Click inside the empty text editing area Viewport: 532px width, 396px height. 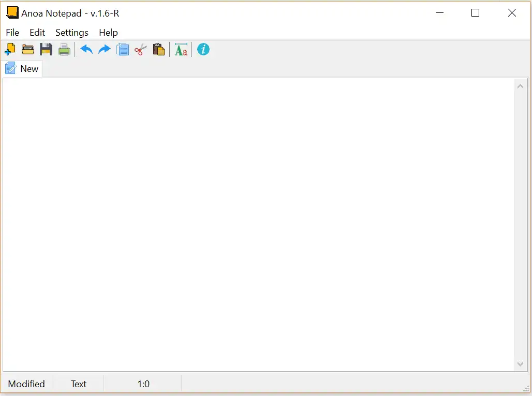(x=259, y=225)
